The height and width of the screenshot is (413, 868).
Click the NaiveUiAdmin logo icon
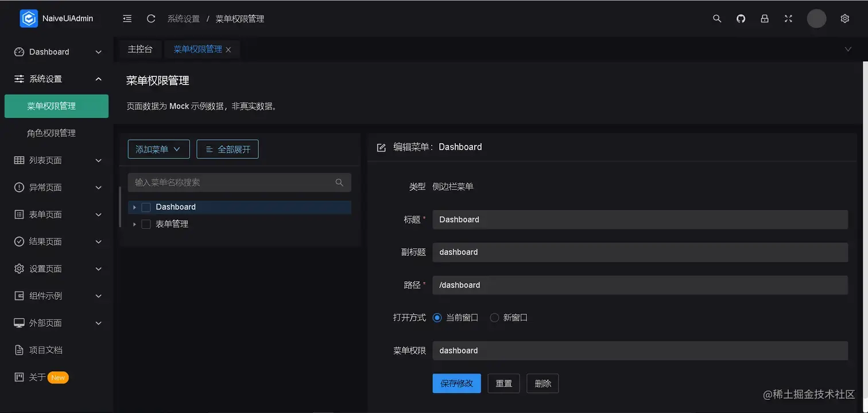29,18
